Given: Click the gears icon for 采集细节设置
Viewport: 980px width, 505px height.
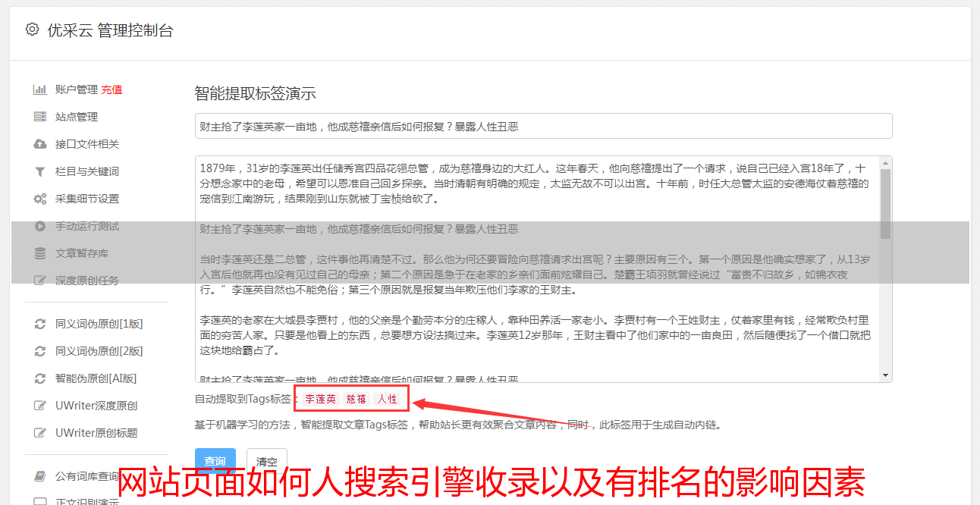Looking at the screenshot, I should point(40,199).
